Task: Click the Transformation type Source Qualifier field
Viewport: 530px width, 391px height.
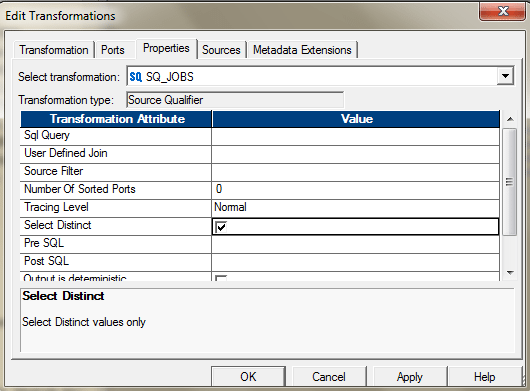Action: [235, 100]
